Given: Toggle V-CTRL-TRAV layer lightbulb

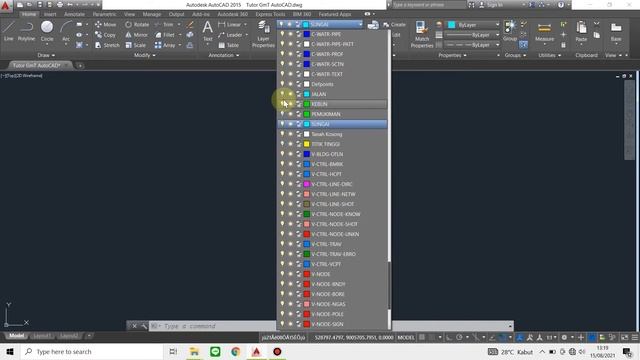Looking at the screenshot, I should point(282,244).
